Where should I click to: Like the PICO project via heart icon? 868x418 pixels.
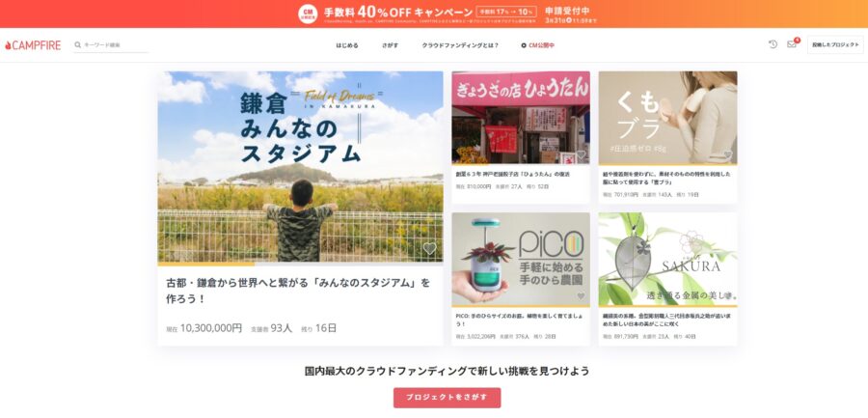[x=581, y=296]
